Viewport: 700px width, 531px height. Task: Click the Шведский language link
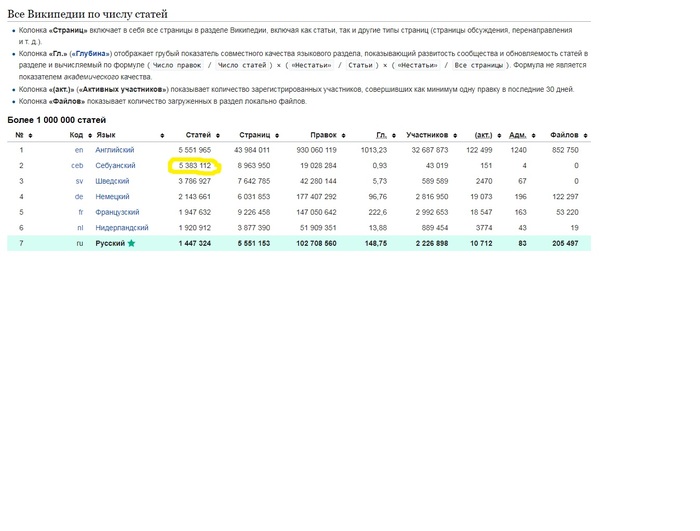112,181
